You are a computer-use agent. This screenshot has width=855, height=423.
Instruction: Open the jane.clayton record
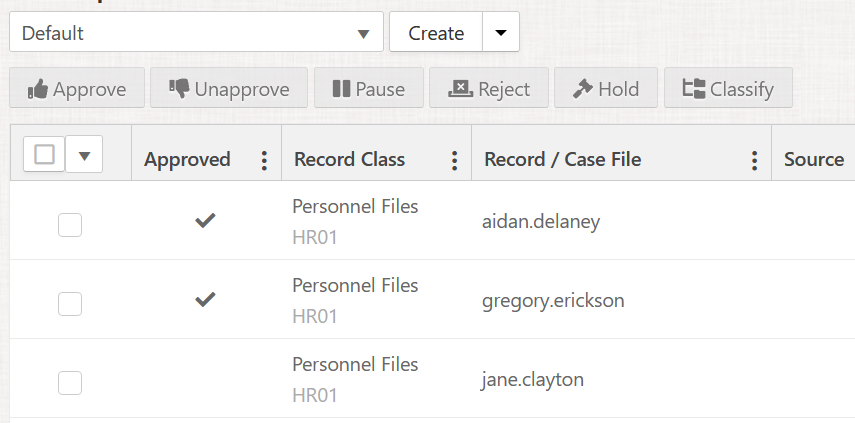pyautogui.click(x=533, y=380)
